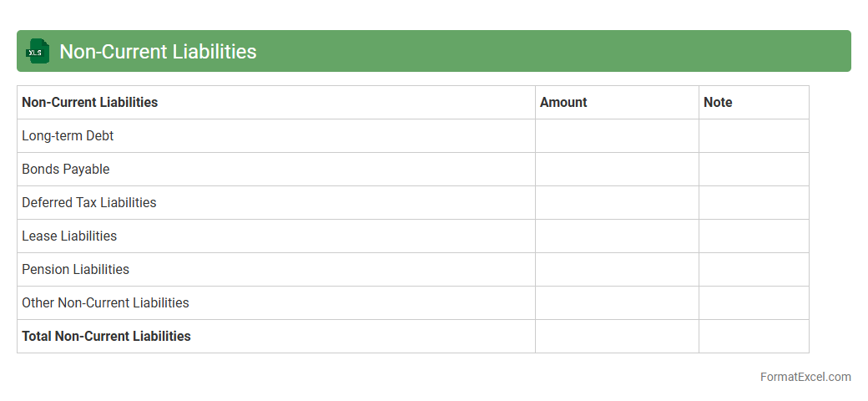The image size is (868, 401).
Task: Select the Non-Current Liabilities column header
Action: pyautogui.click(x=90, y=103)
